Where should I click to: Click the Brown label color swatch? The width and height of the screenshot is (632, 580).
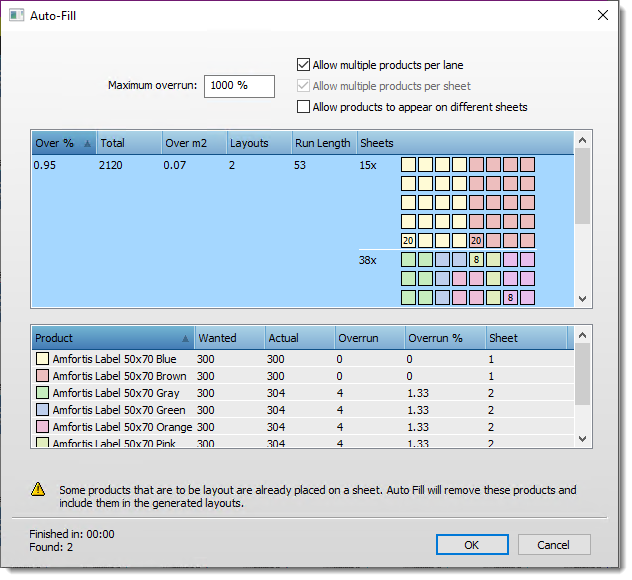(42, 376)
